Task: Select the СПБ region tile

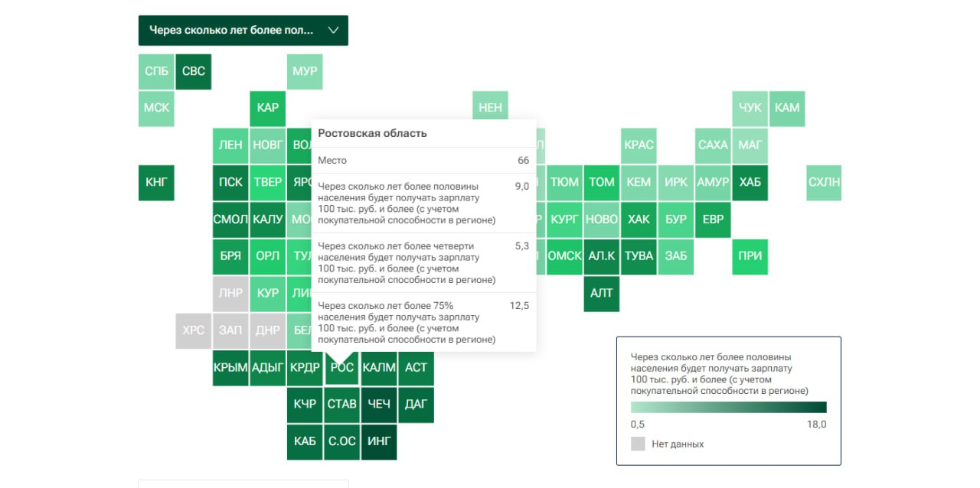Action: pyautogui.click(x=156, y=72)
